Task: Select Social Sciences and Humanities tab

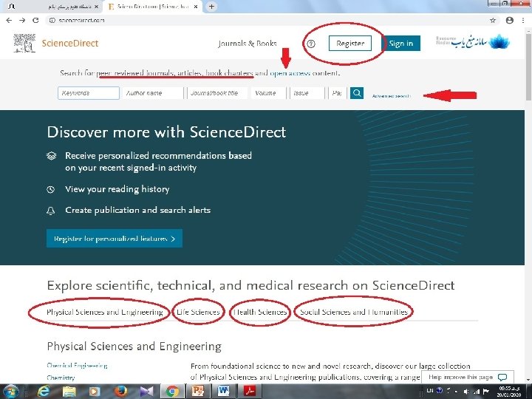Action: click(354, 312)
